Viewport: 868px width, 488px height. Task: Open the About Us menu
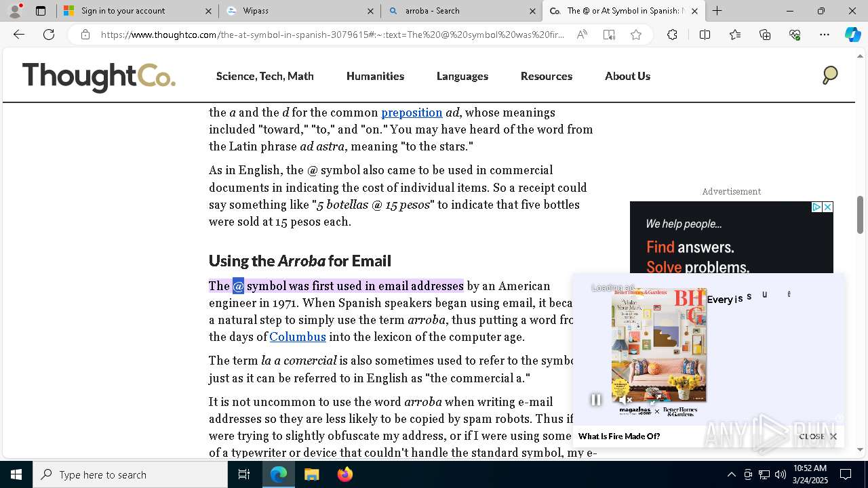[x=627, y=76]
